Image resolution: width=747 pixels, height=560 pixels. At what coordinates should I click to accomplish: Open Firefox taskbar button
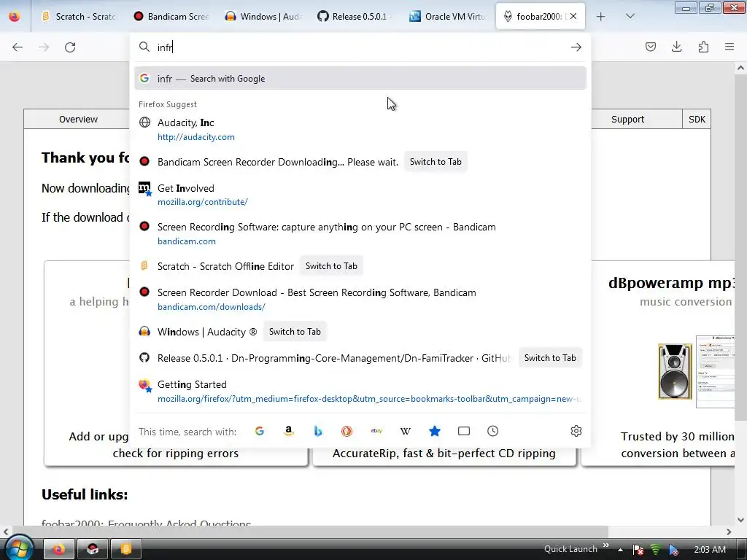tap(59, 549)
